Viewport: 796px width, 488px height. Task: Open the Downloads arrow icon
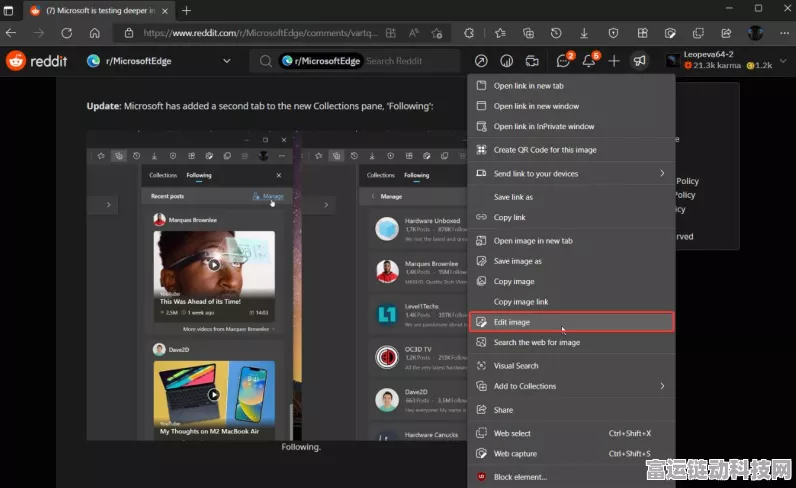point(584,33)
